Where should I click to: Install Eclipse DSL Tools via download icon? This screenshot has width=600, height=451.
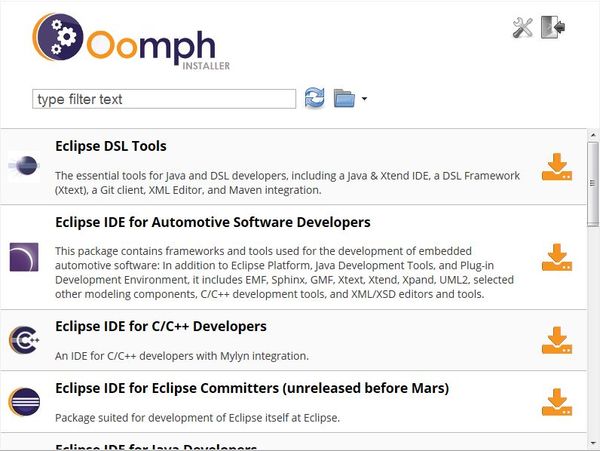tap(557, 167)
